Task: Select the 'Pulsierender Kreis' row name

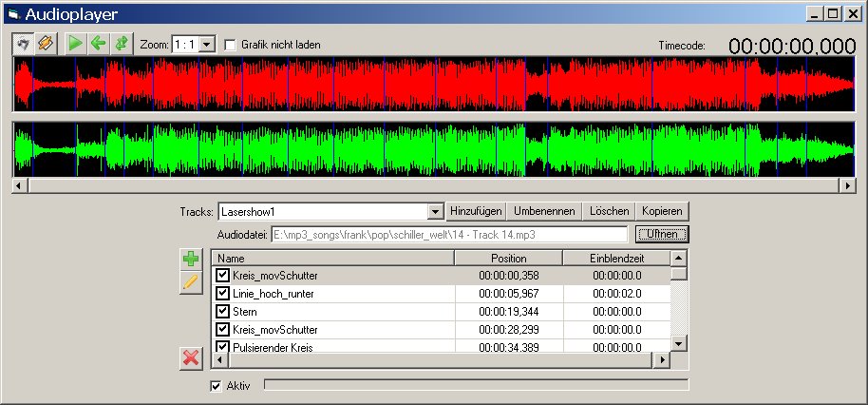Action: [273, 347]
